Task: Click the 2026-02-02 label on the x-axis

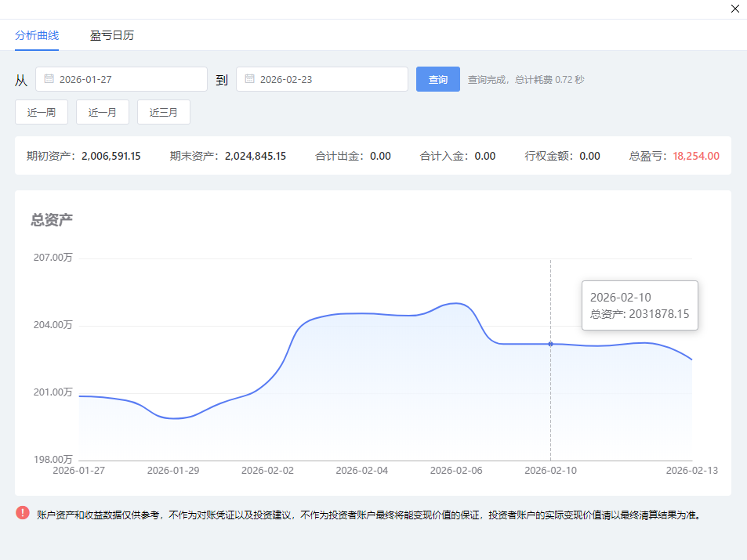Action: click(x=267, y=471)
